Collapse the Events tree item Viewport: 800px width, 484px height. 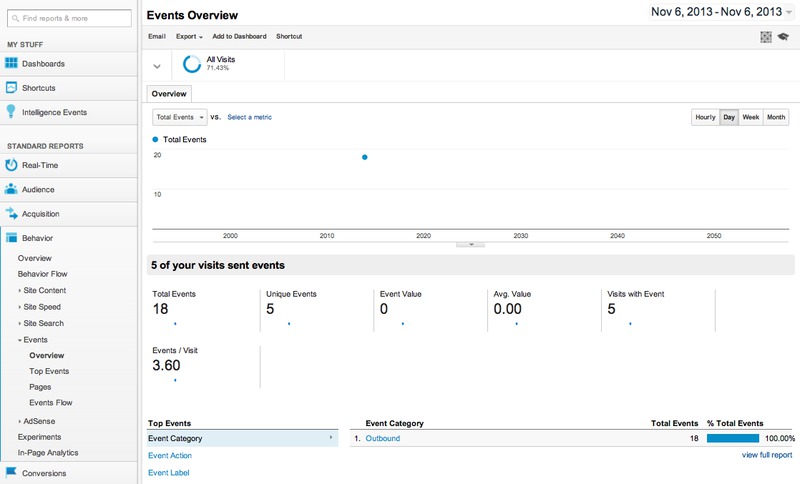(19, 340)
